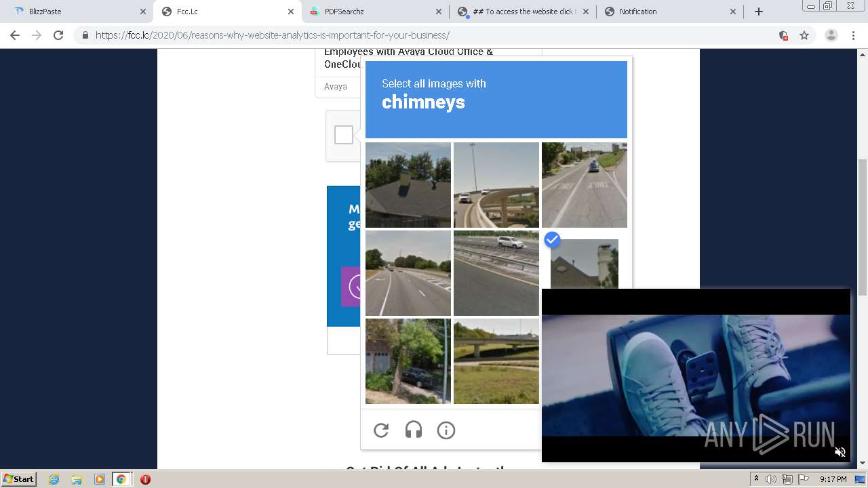The image size is (868, 488).
Task: Unmute the video overlay
Action: pos(840,452)
